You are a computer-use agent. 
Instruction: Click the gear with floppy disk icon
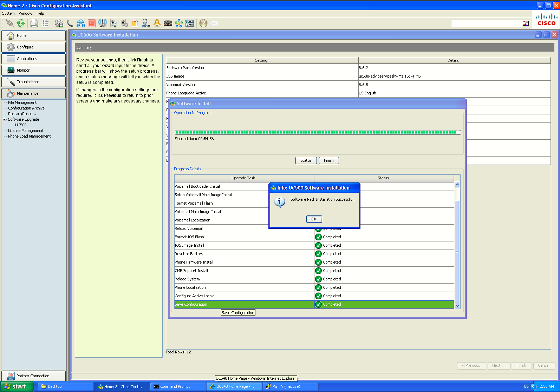[59, 23]
